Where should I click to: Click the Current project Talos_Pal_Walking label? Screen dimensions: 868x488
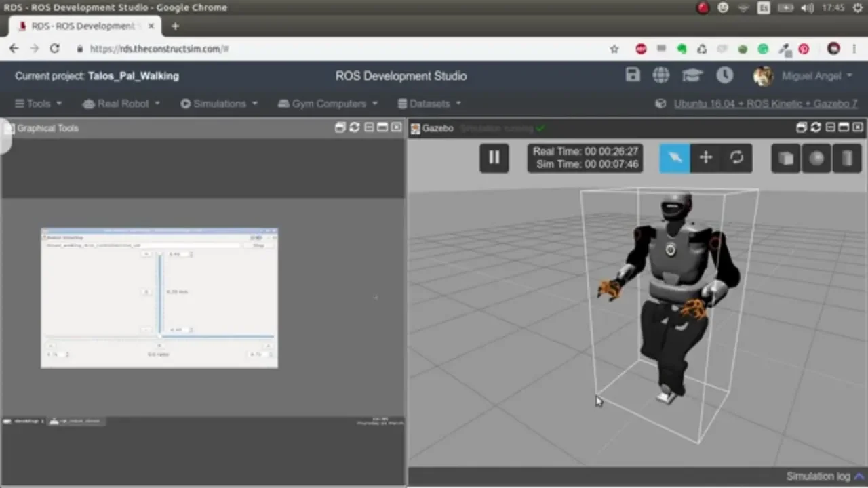tap(97, 76)
